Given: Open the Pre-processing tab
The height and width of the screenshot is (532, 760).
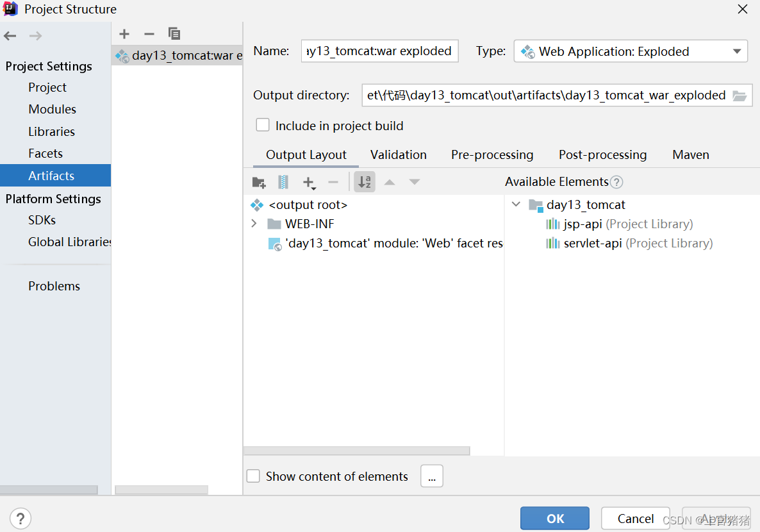Looking at the screenshot, I should pos(492,154).
